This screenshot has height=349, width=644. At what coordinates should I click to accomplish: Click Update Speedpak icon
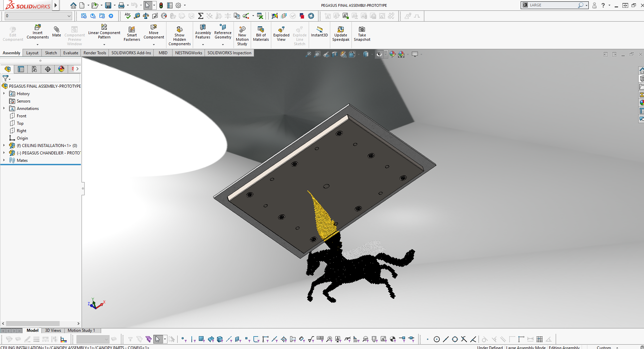coord(341,34)
